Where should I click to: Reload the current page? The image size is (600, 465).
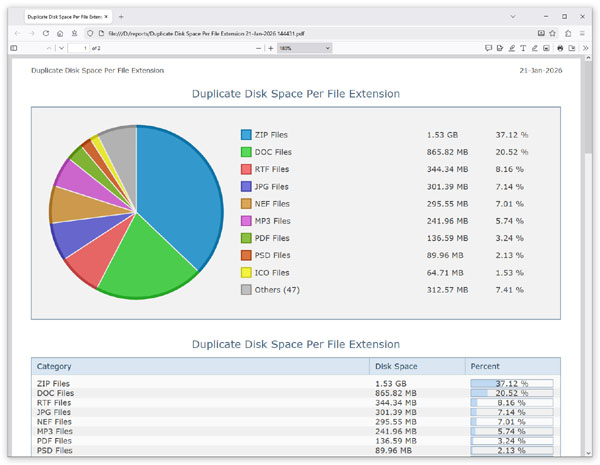pyautogui.click(x=46, y=33)
